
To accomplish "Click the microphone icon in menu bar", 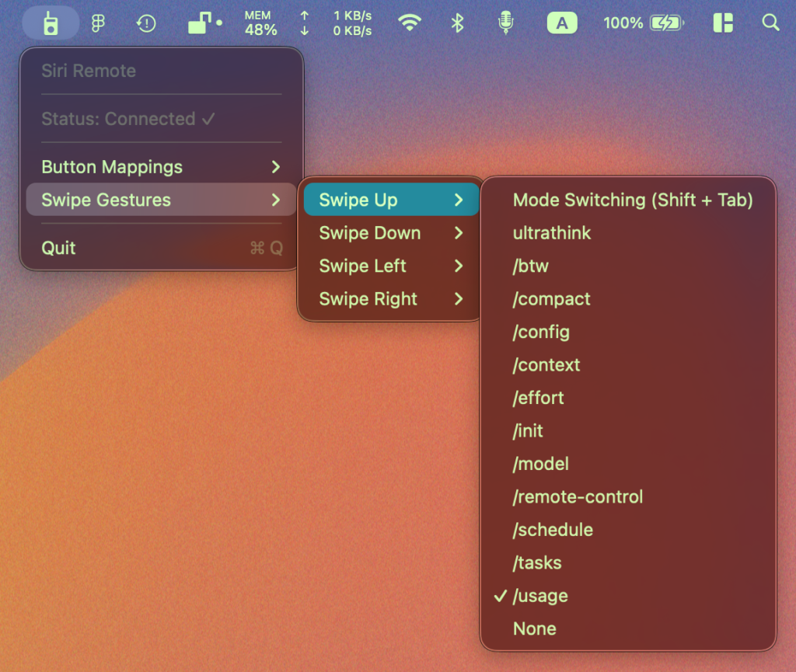I will tap(506, 23).
